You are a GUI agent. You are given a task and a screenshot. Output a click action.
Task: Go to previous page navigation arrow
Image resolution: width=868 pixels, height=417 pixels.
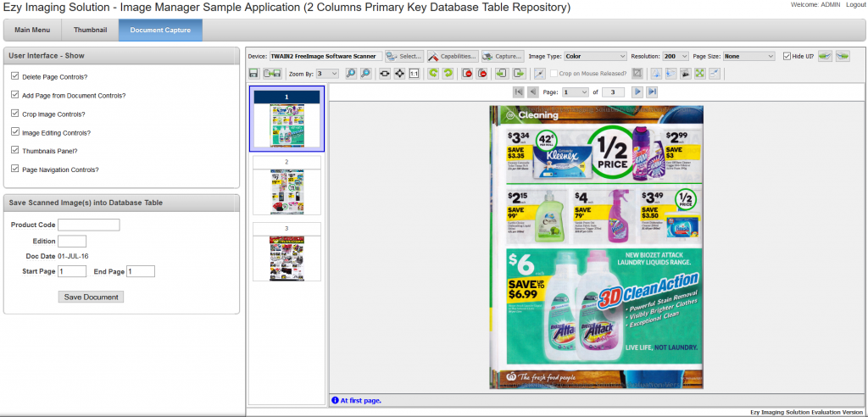pos(532,92)
